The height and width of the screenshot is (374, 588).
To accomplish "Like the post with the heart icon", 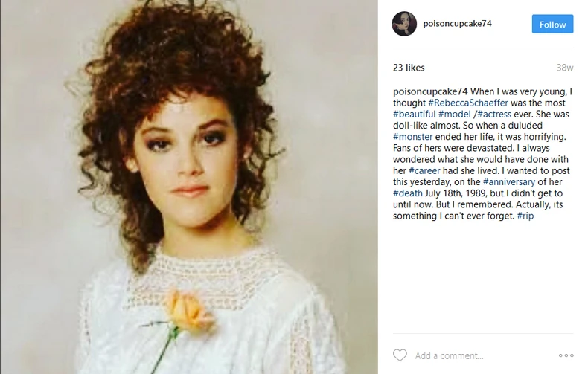I will click(x=400, y=355).
